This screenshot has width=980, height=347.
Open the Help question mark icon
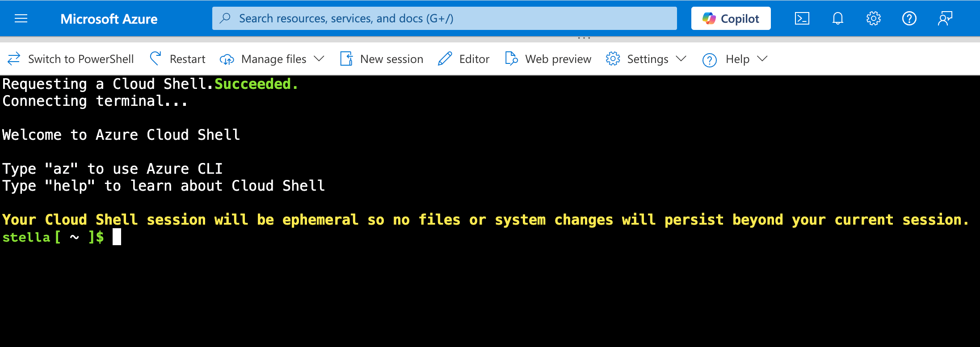(909, 18)
